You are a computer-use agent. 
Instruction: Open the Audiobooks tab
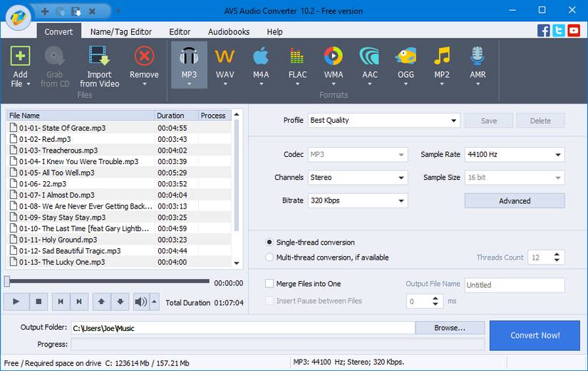pos(229,31)
